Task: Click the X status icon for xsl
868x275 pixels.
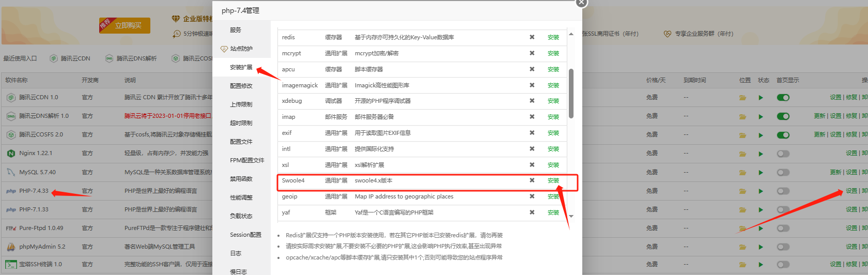Action: [532, 165]
